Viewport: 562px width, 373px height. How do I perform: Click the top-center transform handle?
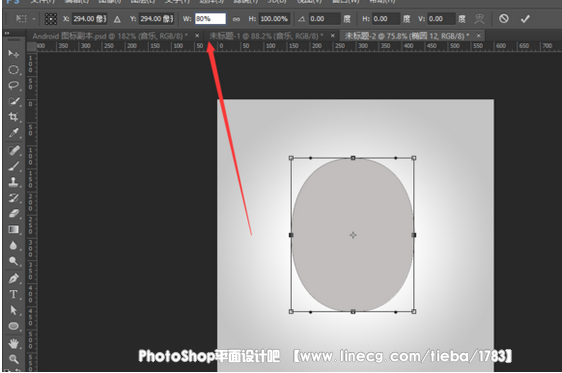(353, 158)
